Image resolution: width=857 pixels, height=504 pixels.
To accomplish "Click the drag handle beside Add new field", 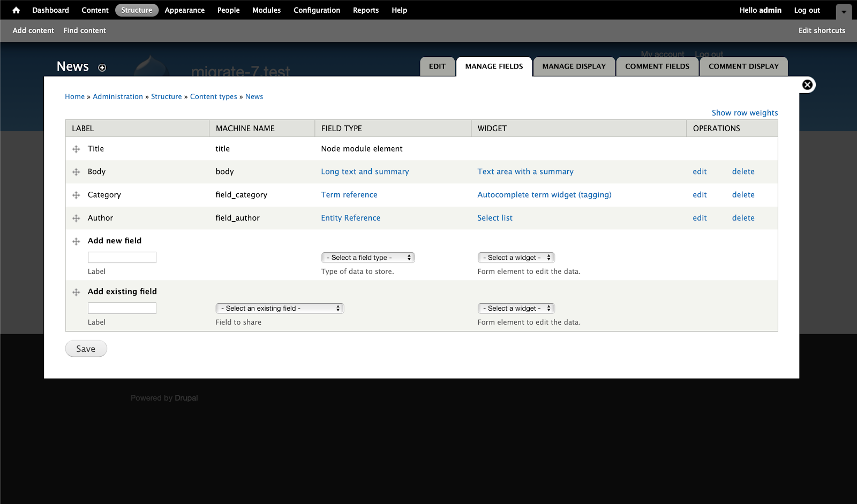I will click(x=76, y=241).
